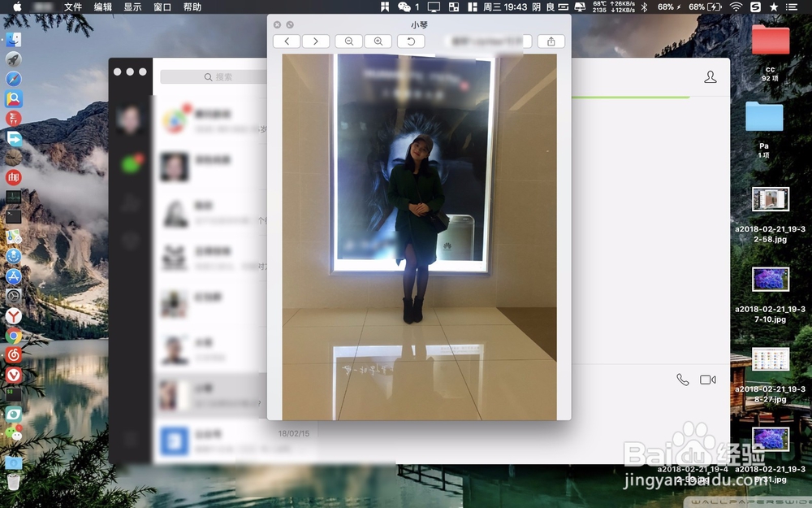Screen dimensions: 812x508
Task: Launch Google Chrome from the dock
Action: click(x=14, y=336)
